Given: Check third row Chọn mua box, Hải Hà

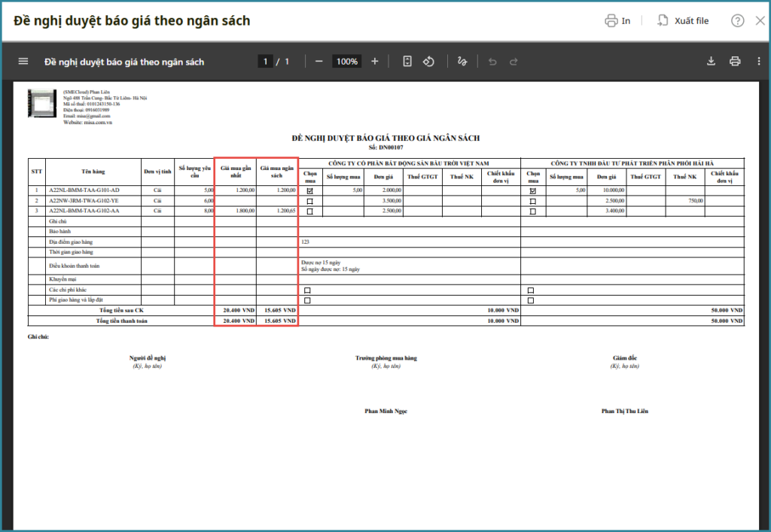Looking at the screenshot, I should 533,211.
